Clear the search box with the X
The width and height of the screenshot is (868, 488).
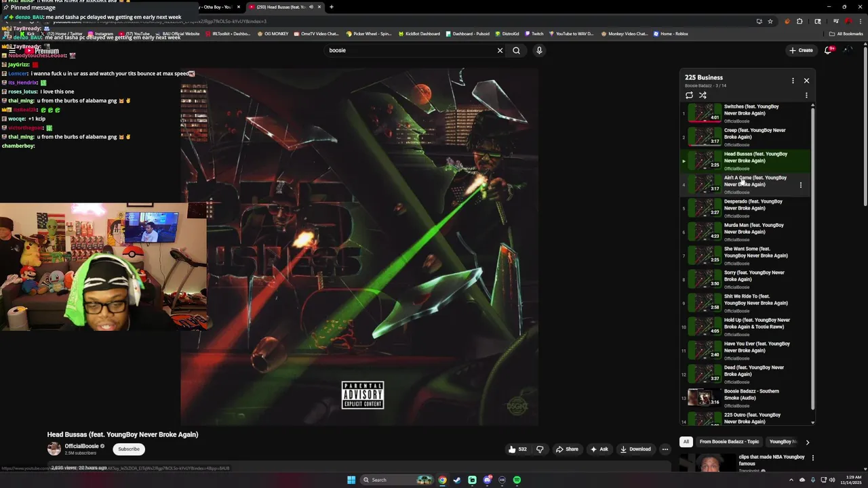(x=500, y=50)
